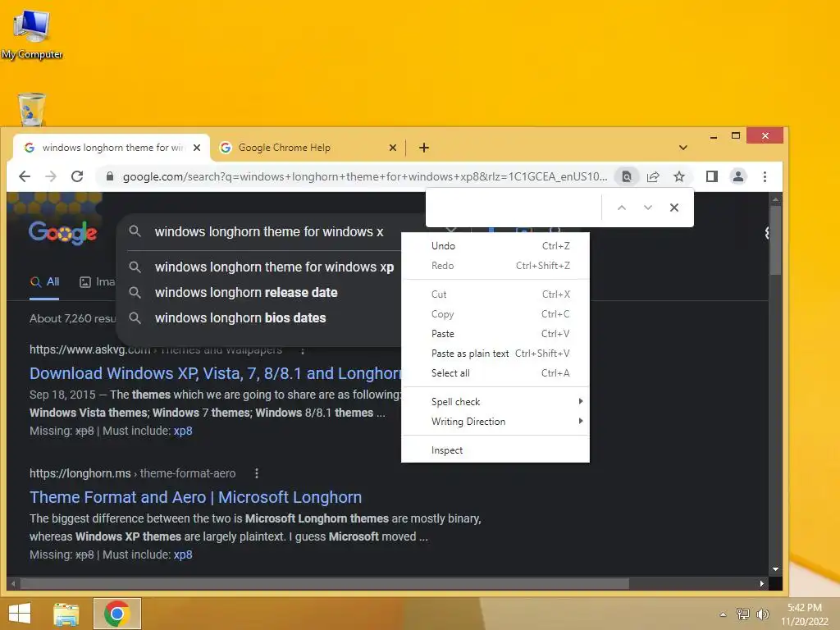
Task: Open My Computer desktop icon
Action: click(32, 34)
